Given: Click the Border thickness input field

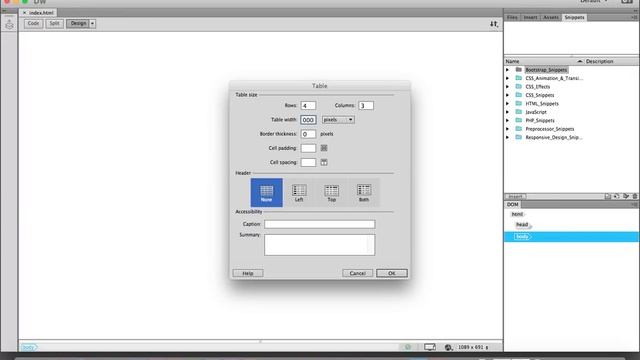Looking at the screenshot, I should pyautogui.click(x=308, y=134).
